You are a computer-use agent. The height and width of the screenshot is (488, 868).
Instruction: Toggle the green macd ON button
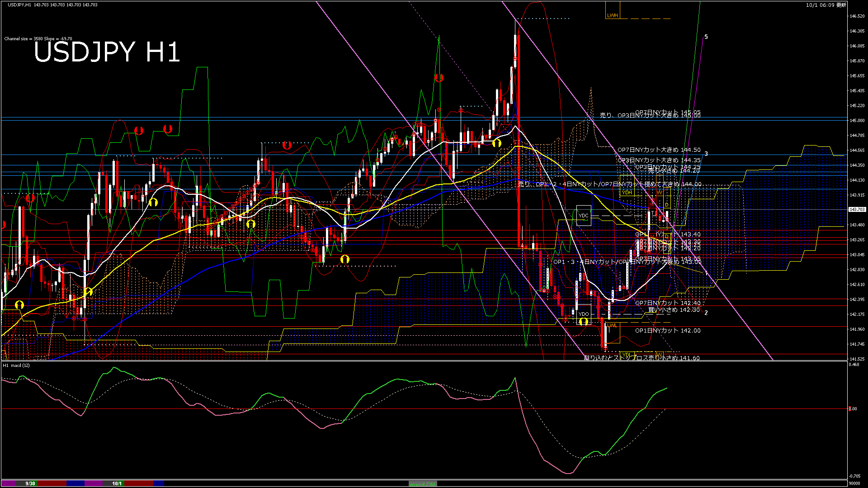point(423,484)
